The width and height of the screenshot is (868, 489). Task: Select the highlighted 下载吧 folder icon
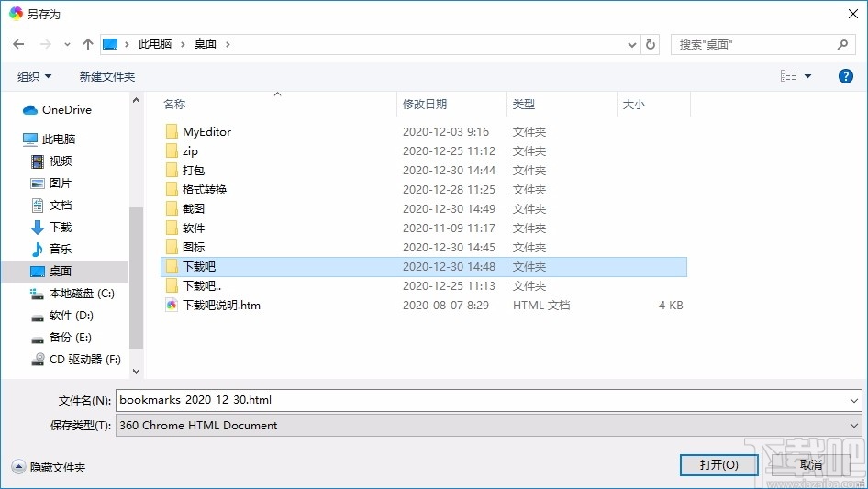[172, 266]
